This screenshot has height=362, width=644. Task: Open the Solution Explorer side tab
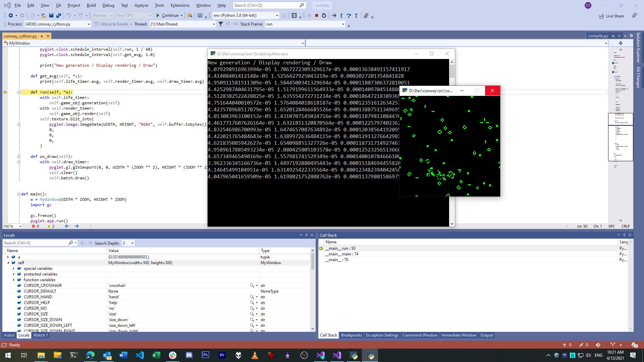(x=638, y=48)
